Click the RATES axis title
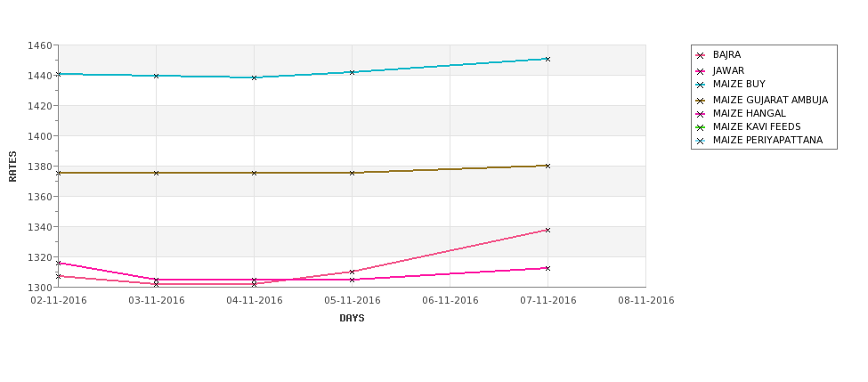 (12, 167)
